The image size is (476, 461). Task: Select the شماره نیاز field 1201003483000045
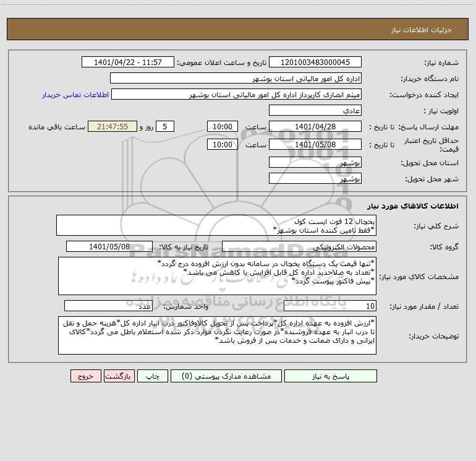pyautogui.click(x=315, y=62)
